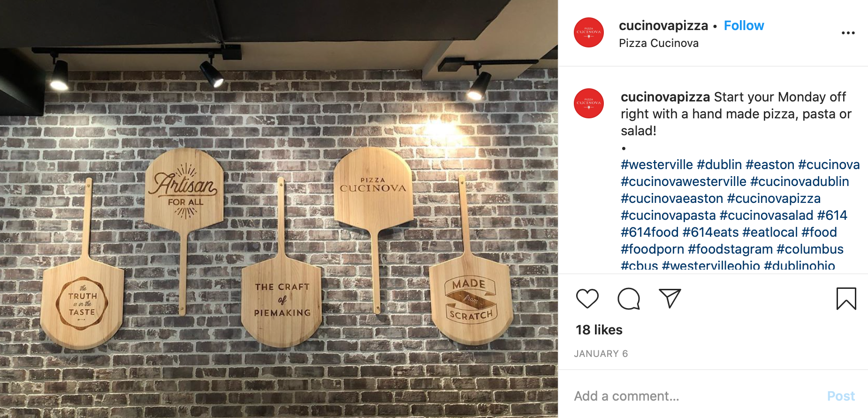Follow the cucinovapizza account
The image size is (868, 418).
[744, 25]
